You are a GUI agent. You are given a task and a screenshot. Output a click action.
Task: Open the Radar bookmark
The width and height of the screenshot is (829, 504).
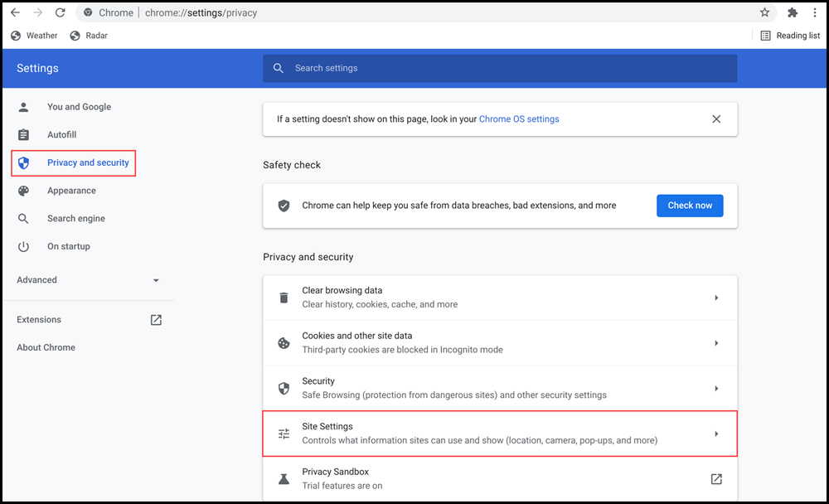(x=89, y=36)
